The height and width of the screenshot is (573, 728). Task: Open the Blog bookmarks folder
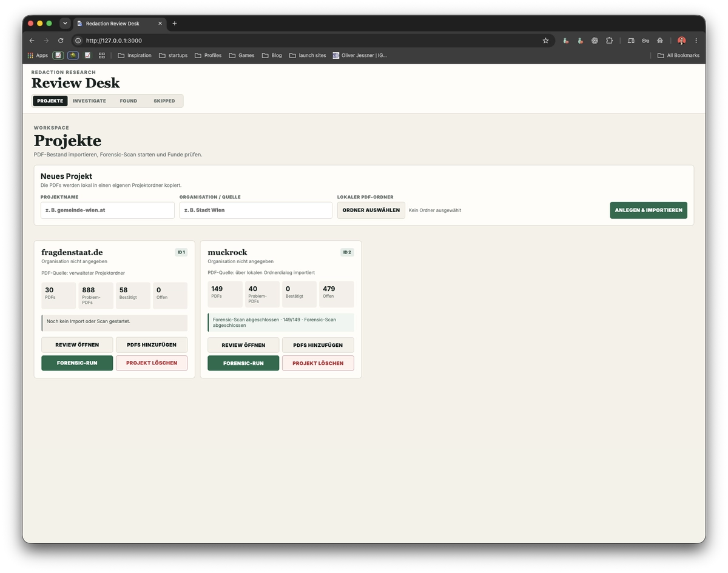click(x=272, y=55)
